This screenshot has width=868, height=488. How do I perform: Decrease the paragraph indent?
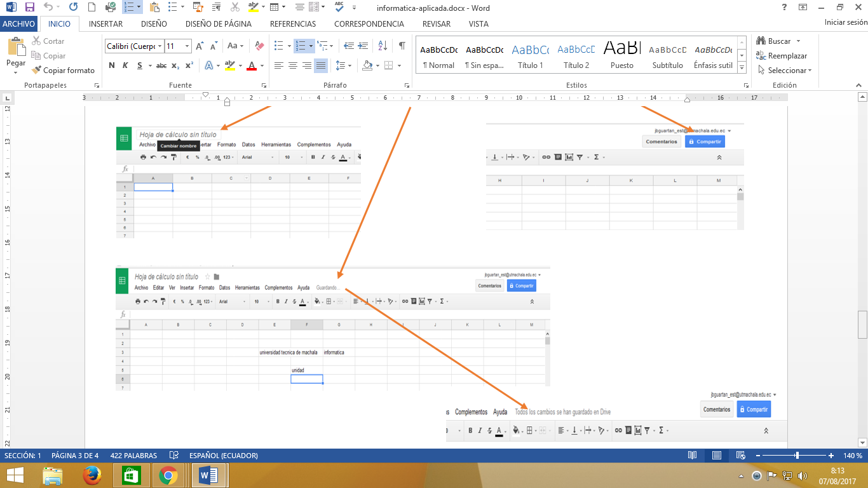pos(348,46)
